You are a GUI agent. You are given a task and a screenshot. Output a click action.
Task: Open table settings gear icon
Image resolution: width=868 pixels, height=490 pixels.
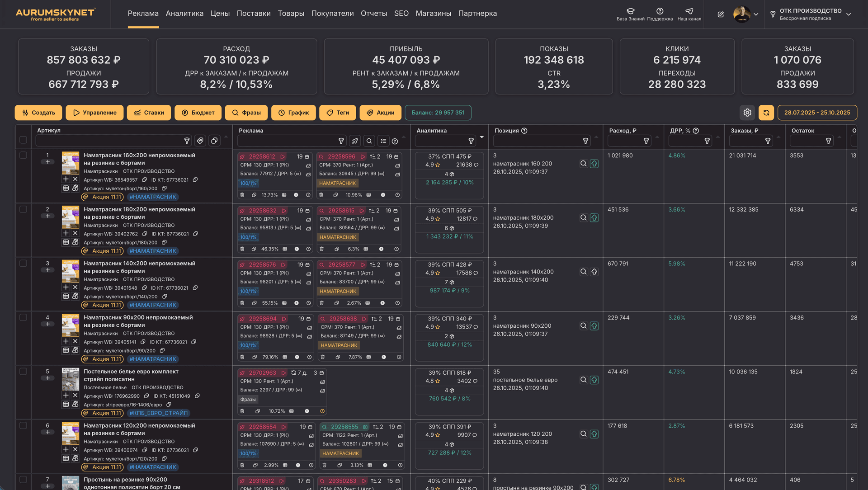pos(747,113)
